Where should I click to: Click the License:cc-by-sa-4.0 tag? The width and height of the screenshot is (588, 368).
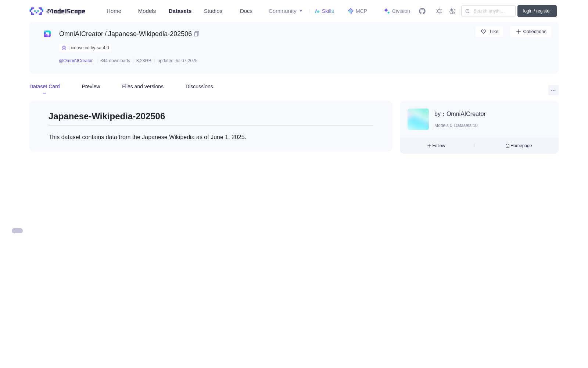85,48
